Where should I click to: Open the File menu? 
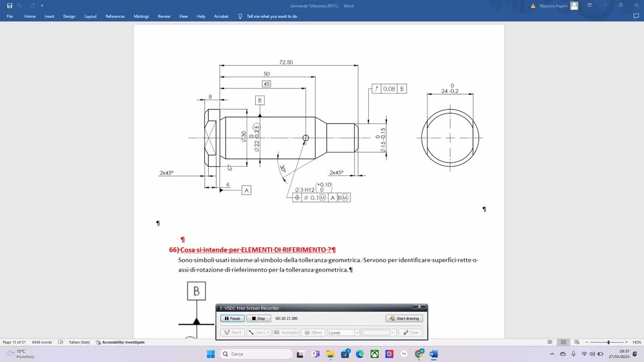tap(10, 16)
